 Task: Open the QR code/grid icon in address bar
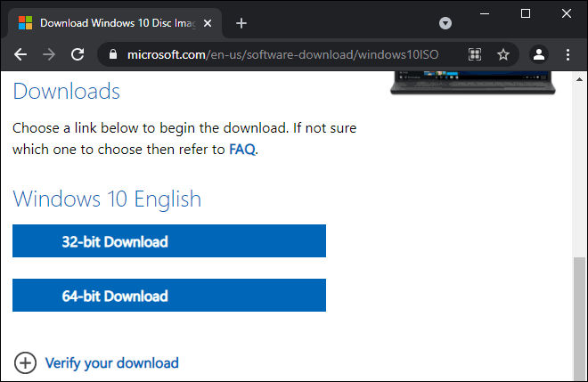click(475, 54)
